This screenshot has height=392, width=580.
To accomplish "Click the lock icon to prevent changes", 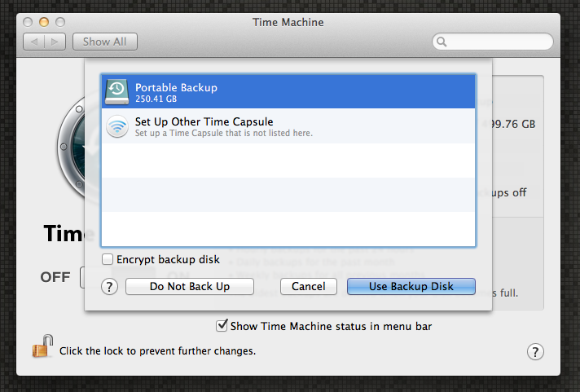I will pyautogui.click(x=42, y=346).
